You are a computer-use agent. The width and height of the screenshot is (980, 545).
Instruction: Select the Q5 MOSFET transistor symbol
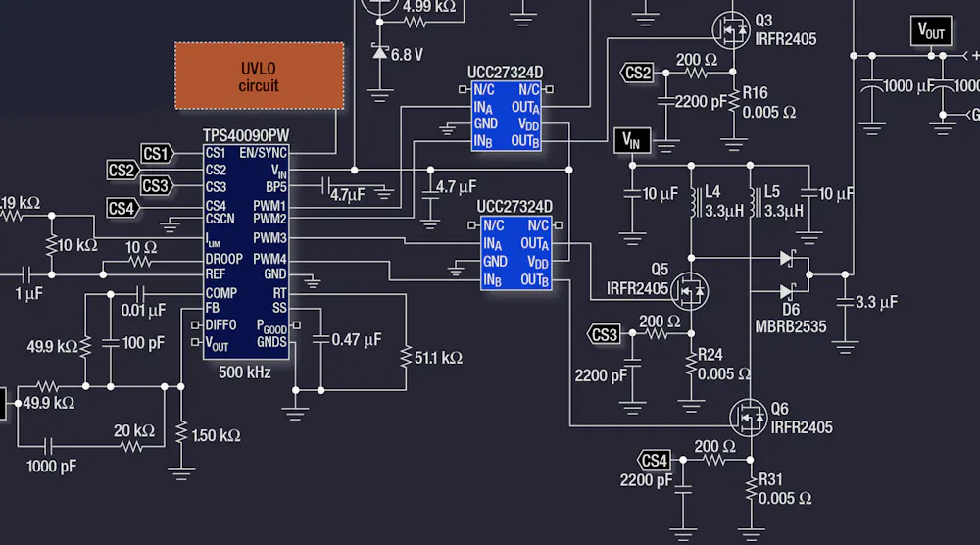tap(689, 291)
